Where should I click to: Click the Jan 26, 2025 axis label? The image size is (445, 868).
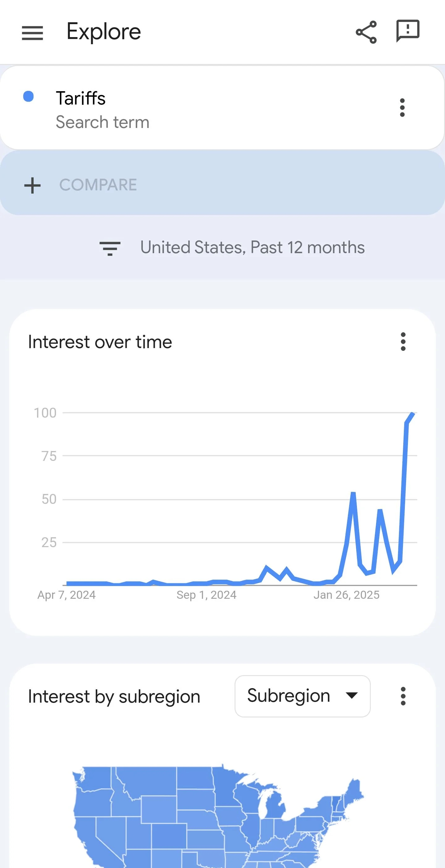click(346, 595)
